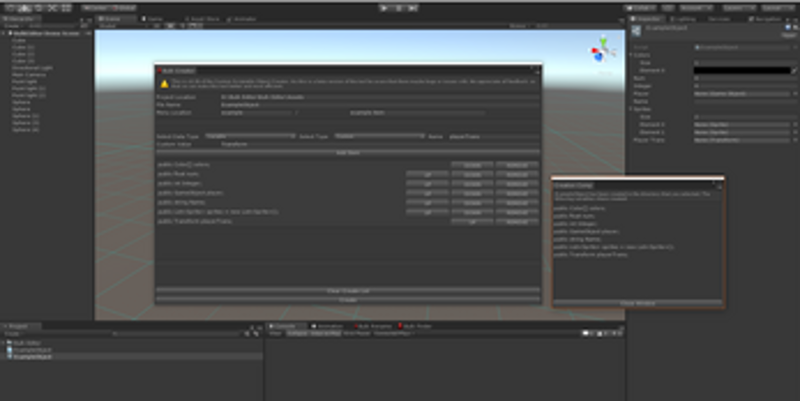Viewport: 800px width, 401px height.
Task: Switch to the Services tab
Action: click(719, 19)
